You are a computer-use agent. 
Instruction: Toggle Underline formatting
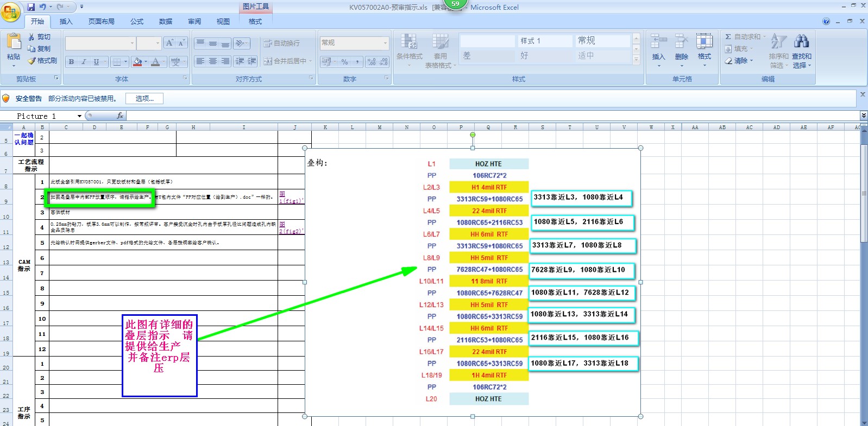(96, 62)
